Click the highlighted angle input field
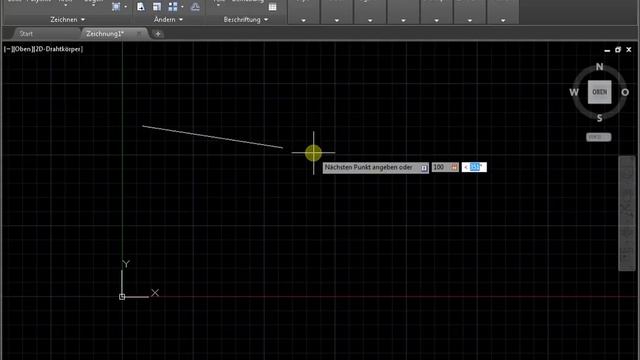Image resolution: width=640 pixels, height=360 pixels. [474, 167]
